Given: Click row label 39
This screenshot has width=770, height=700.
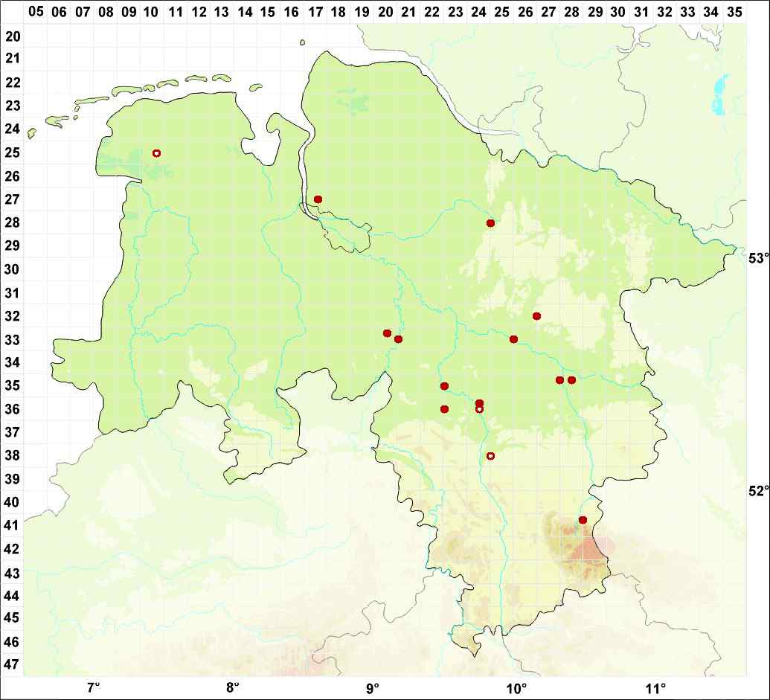Looking at the screenshot, I should click(13, 479).
